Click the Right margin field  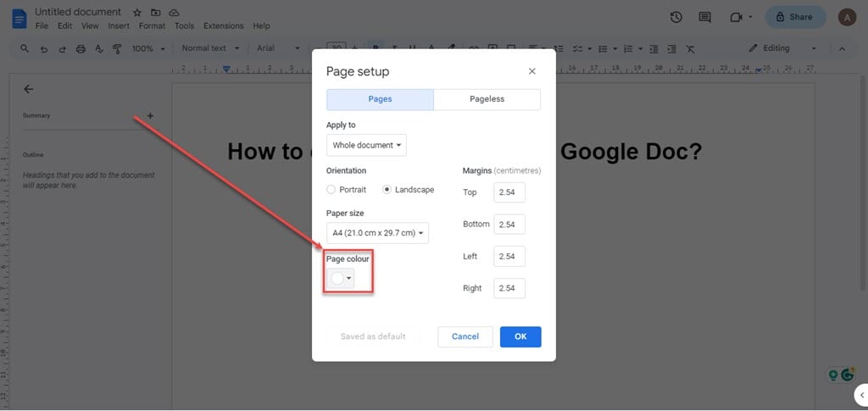coord(509,288)
